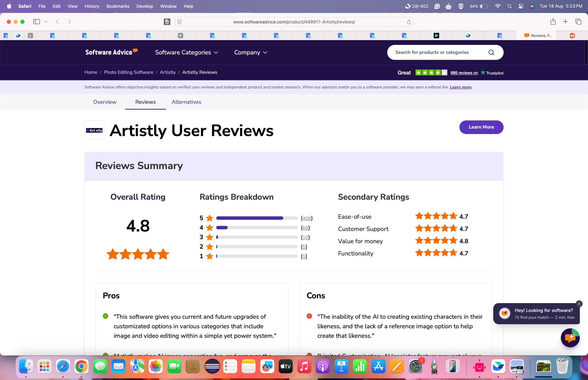Switch to the Overview tab
This screenshot has width=588, height=380.
tap(105, 102)
